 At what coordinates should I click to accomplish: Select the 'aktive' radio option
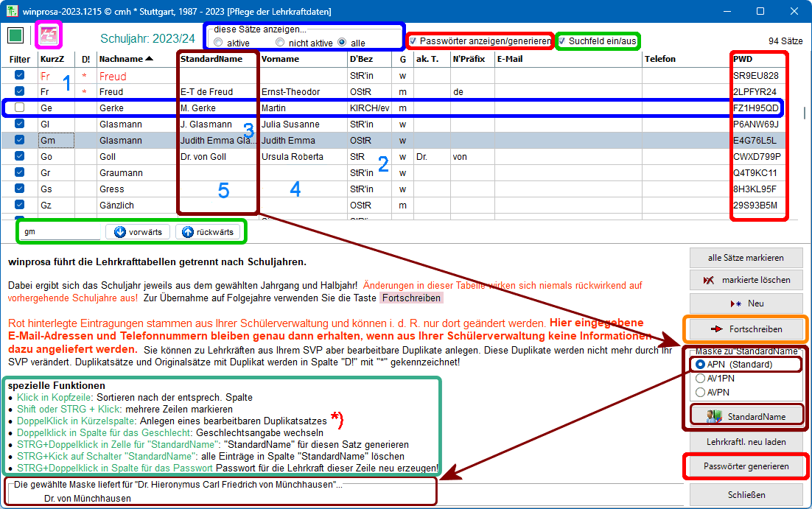click(218, 43)
